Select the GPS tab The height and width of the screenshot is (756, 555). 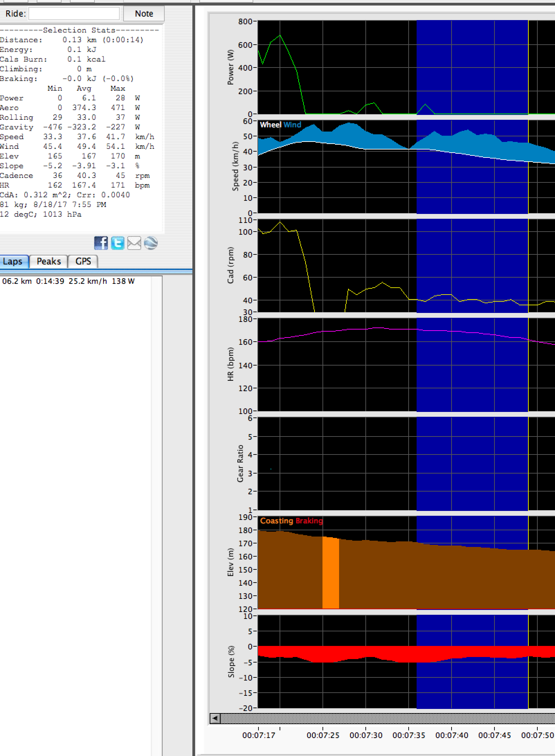[83, 261]
